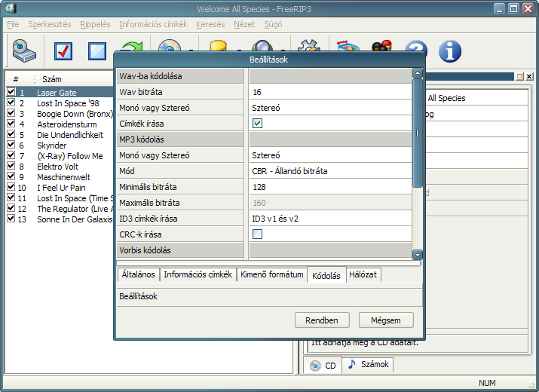
Task: Click the Rendben button
Action: pos(322,320)
